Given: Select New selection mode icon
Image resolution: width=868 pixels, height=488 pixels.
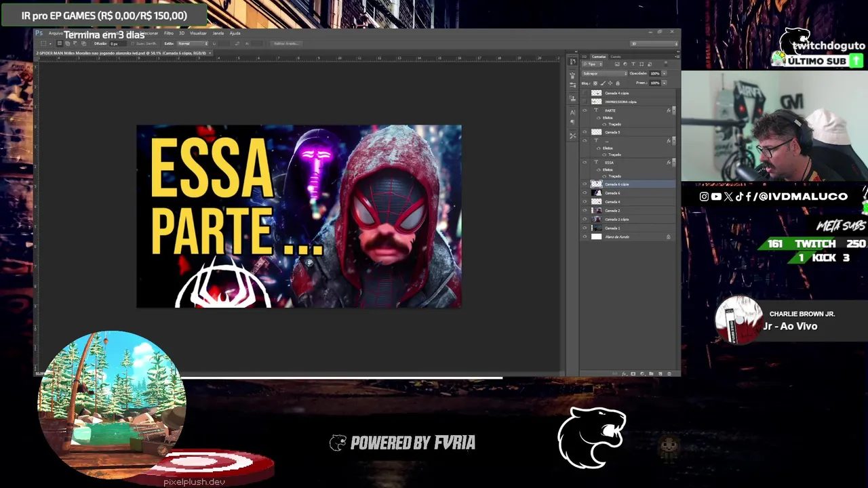Looking at the screenshot, I should tap(60, 43).
